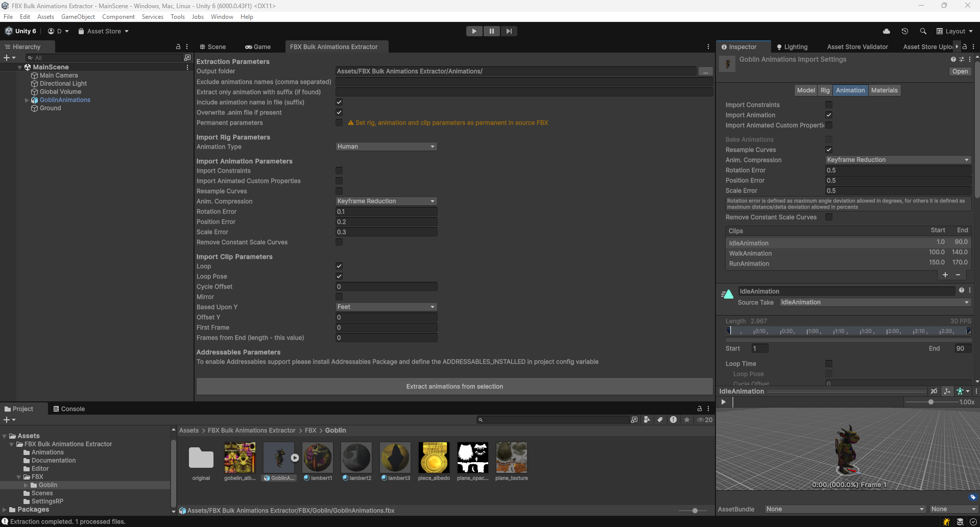Play the IdleAnimation preview
This screenshot has width=980, height=527.
(x=723, y=402)
